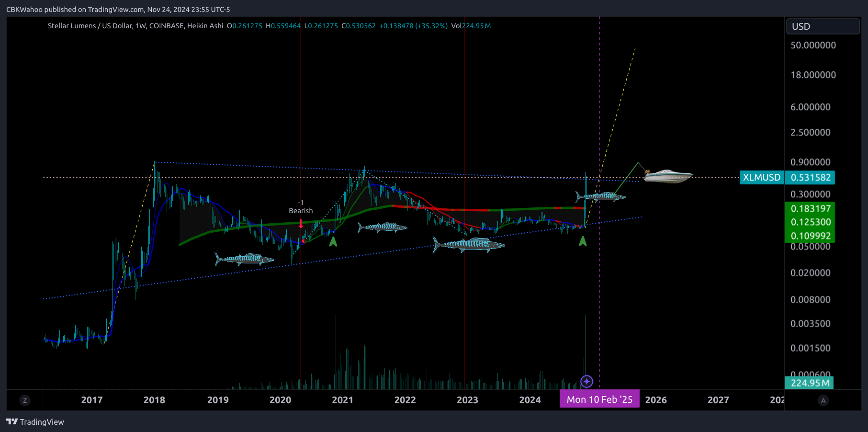Screen dimensions: 868x432
Task: Click the 18.000000 price axis label
Action: pos(813,75)
